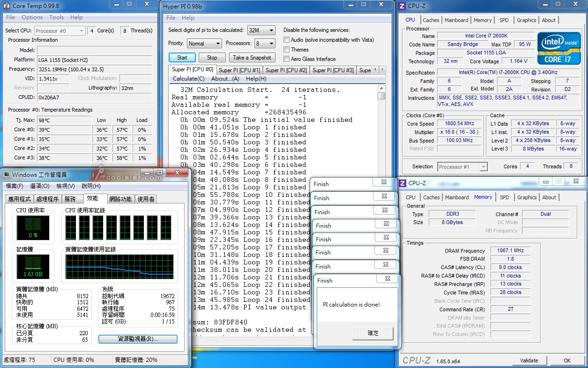The height and width of the screenshot is (368, 588).
Task: Click the 確定 button in the Finish dialog
Action: pyautogui.click(x=373, y=333)
